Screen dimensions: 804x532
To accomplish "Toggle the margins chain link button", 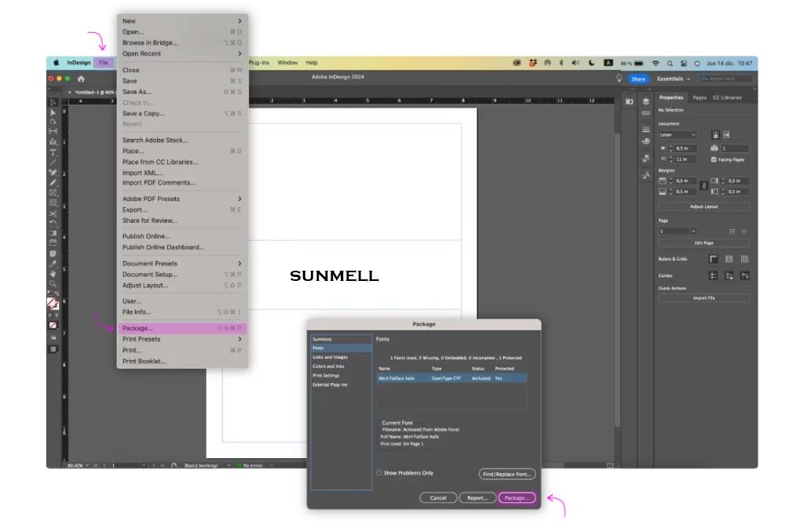I will (703, 186).
